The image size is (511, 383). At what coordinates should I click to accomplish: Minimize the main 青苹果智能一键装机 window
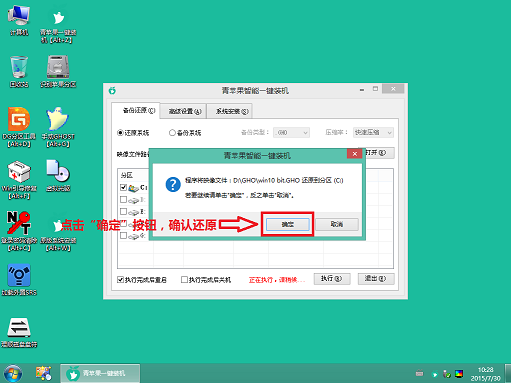(362, 89)
